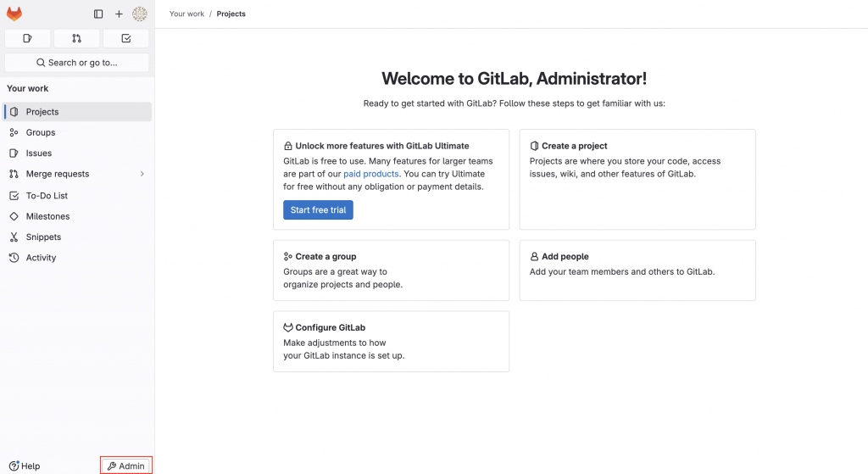Open the Create a project card
The image size is (868, 474).
pos(637,180)
